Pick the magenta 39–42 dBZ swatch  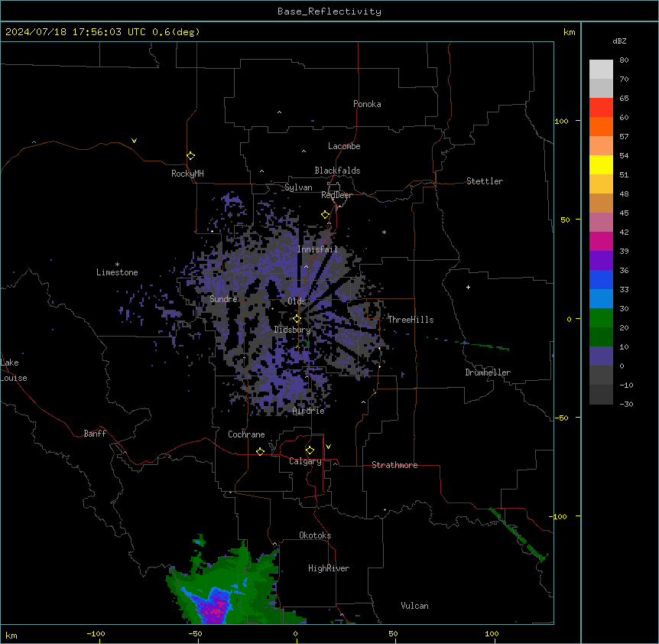click(x=601, y=241)
